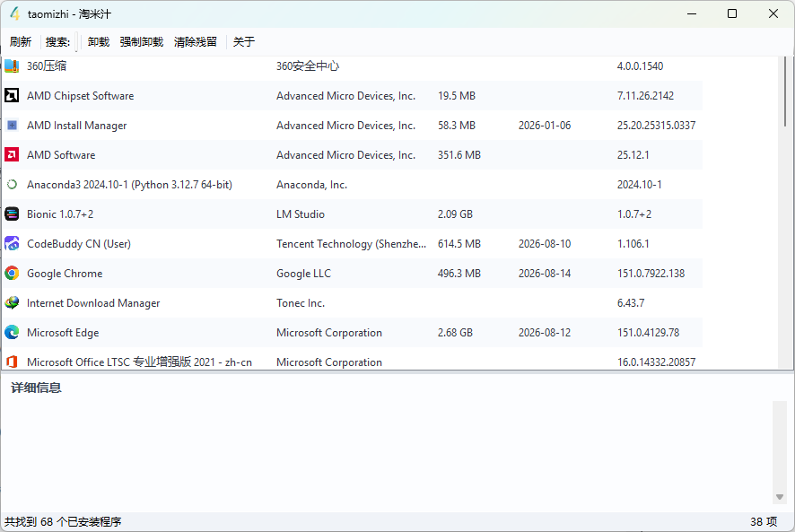Click the taomizhi title bar logo
795x532 pixels.
[x=15, y=13]
